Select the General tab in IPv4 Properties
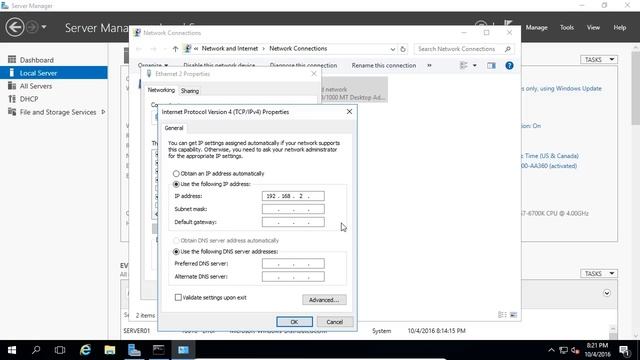The image size is (640, 360). [x=174, y=128]
